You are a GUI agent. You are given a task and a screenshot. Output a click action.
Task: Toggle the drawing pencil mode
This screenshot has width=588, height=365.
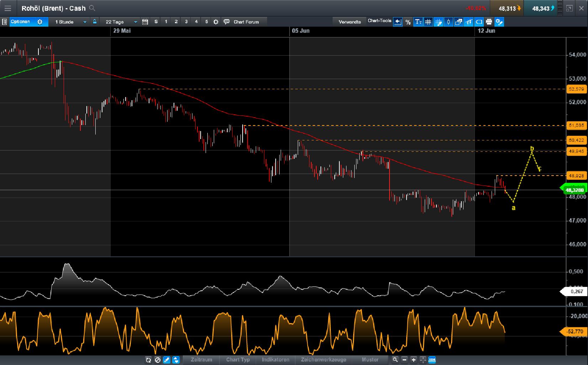(x=167, y=360)
